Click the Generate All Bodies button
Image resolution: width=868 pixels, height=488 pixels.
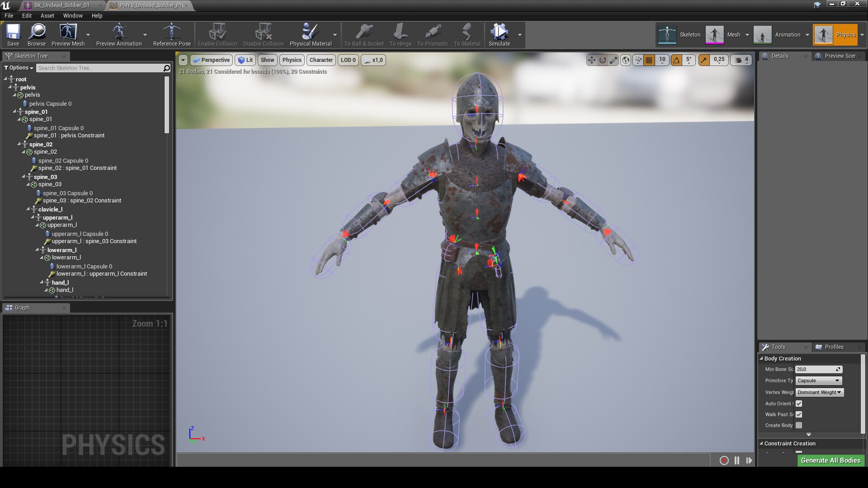coord(830,460)
